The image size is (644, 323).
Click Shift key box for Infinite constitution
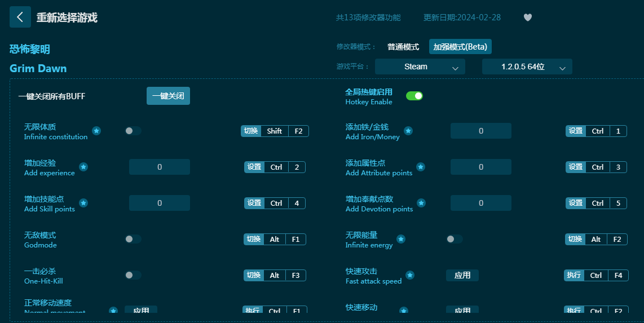coord(275,131)
